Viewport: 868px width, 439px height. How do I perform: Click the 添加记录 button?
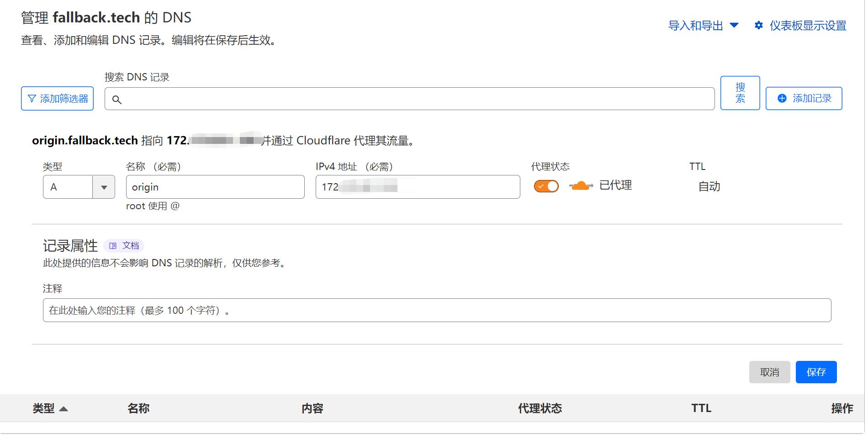(804, 98)
